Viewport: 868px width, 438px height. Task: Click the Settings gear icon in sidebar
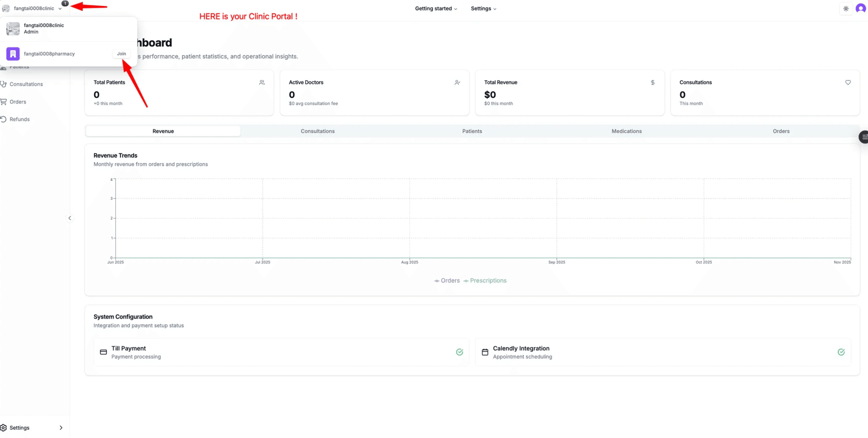point(3,428)
